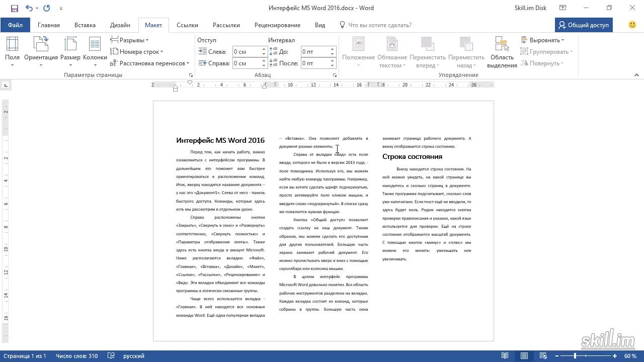Click the proofing spell check icon
Viewport: 644px width, 362px height.
coord(111,356)
